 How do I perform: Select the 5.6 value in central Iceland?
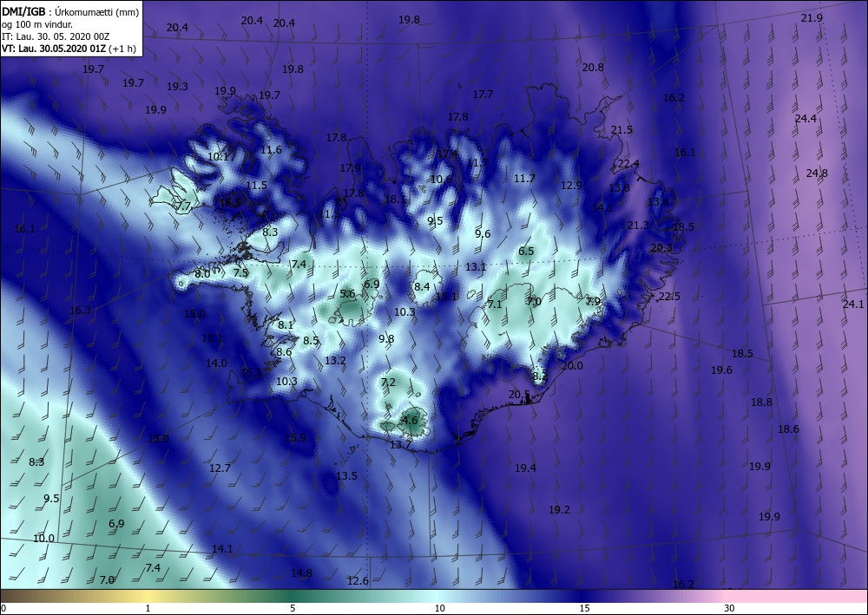(x=347, y=294)
